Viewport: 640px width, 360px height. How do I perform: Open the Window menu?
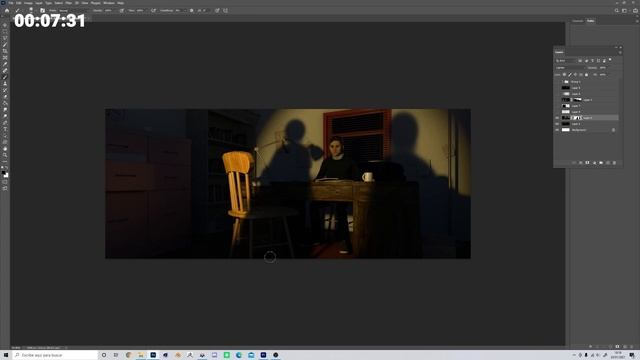[109, 3]
